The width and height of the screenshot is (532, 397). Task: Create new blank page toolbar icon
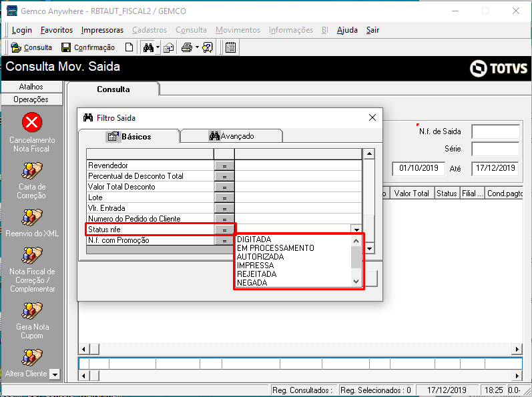[x=129, y=47]
